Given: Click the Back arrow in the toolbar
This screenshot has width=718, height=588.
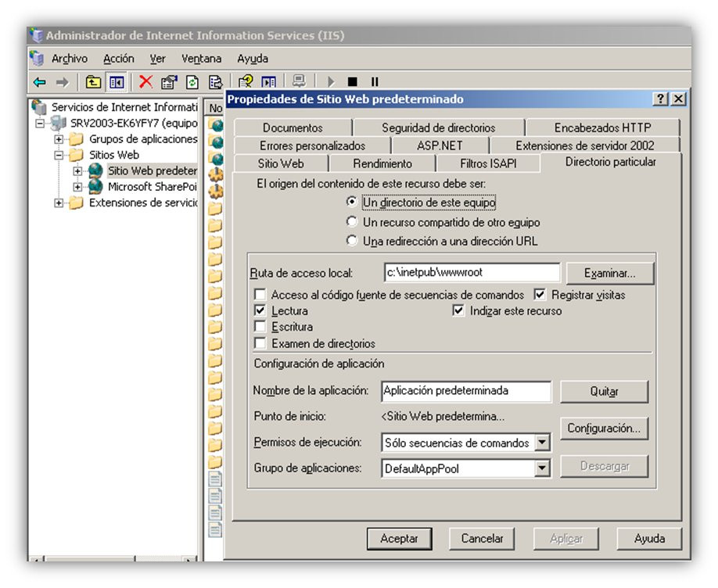Looking at the screenshot, I should coord(40,82).
